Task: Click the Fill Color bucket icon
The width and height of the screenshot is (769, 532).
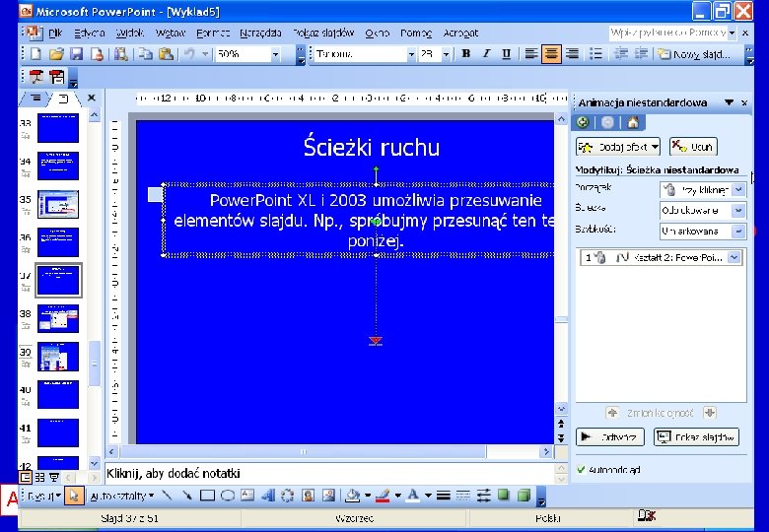Action: [352, 496]
